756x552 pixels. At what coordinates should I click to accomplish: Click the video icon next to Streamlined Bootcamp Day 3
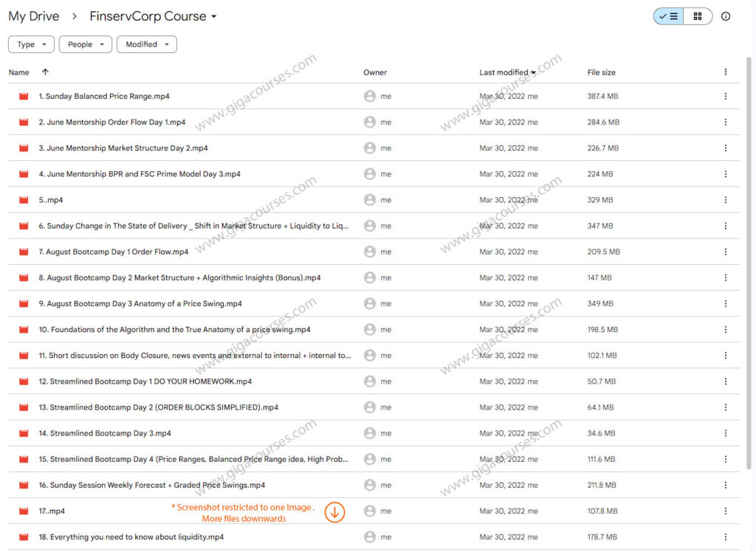pos(23,433)
